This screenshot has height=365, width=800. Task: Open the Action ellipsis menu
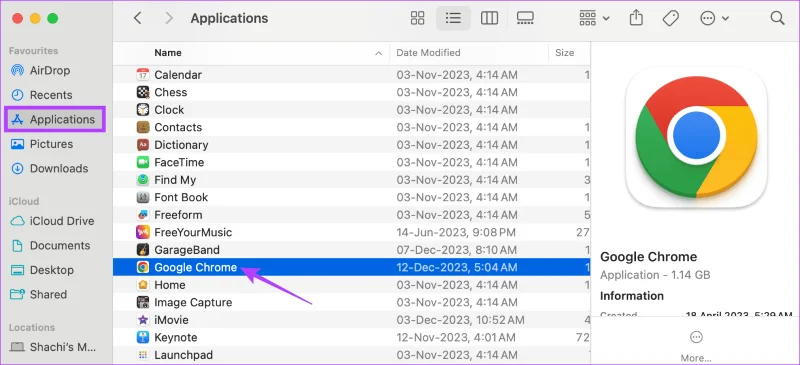click(x=714, y=18)
